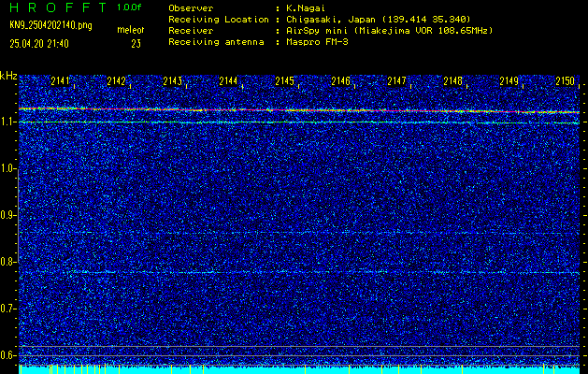
Task: Click the 0.7 frequency axis label
Action: 7,309
